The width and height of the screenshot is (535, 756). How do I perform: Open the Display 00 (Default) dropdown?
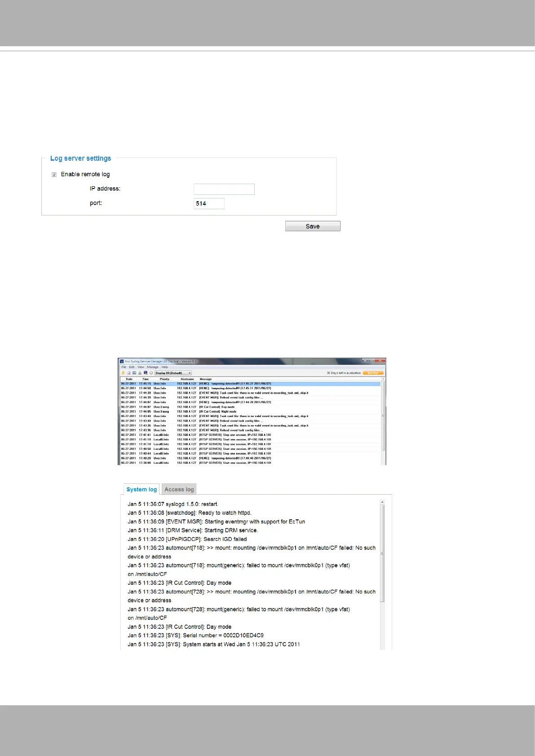pyautogui.click(x=173, y=373)
